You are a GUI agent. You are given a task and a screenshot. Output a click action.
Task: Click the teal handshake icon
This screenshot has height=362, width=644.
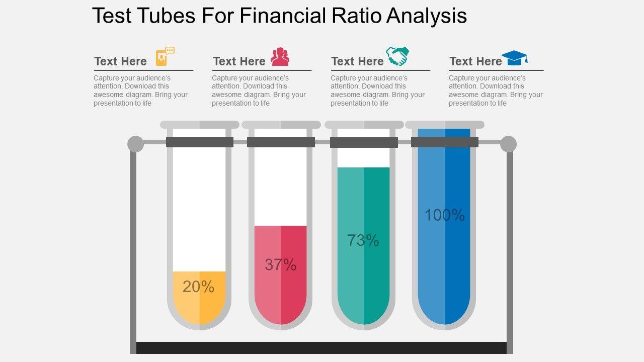click(397, 56)
